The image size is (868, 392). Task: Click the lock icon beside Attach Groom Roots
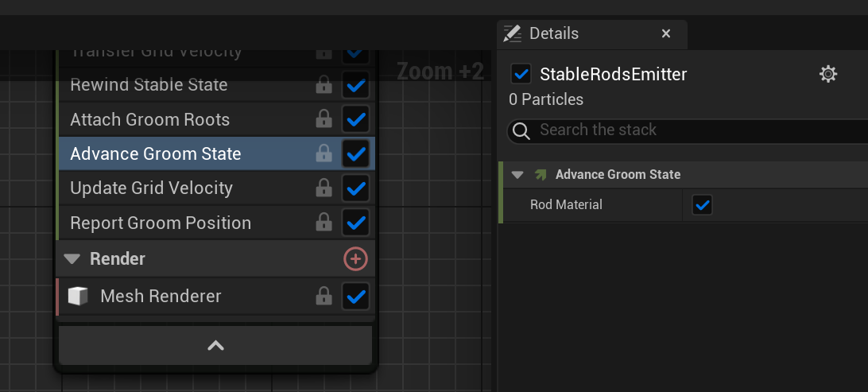324,119
